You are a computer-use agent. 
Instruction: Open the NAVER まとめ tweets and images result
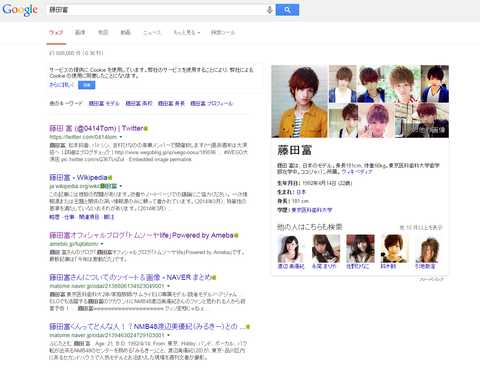coord(130,277)
